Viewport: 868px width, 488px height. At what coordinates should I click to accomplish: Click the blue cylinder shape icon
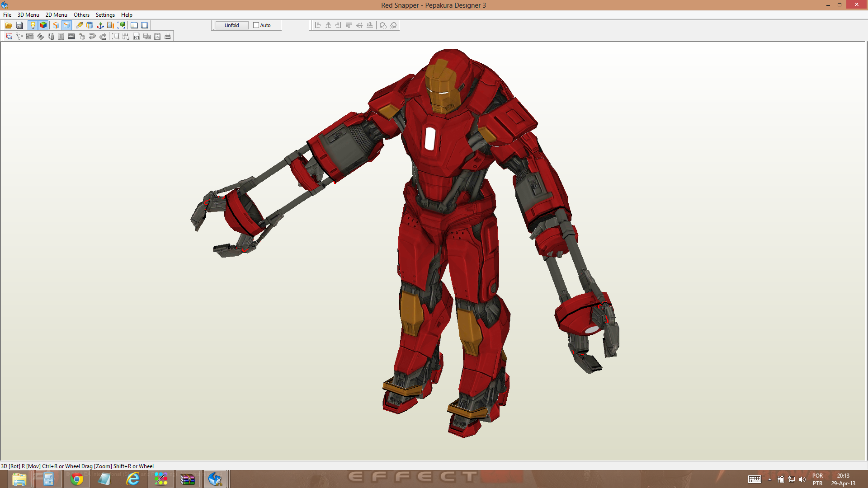(90, 25)
